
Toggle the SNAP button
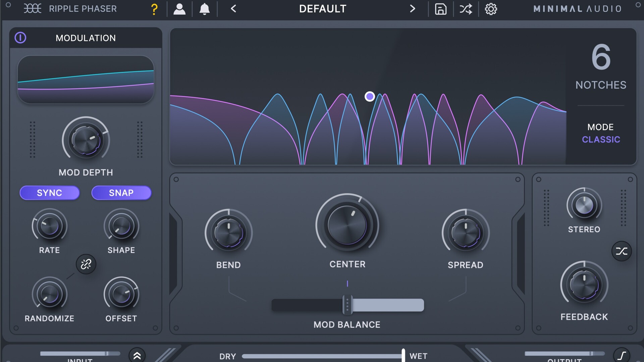(121, 193)
